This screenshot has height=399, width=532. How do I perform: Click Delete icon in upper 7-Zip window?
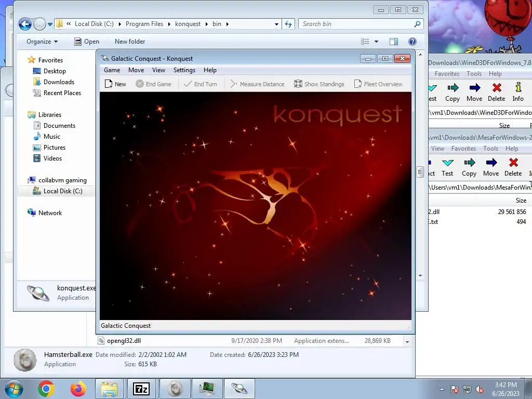point(496,92)
